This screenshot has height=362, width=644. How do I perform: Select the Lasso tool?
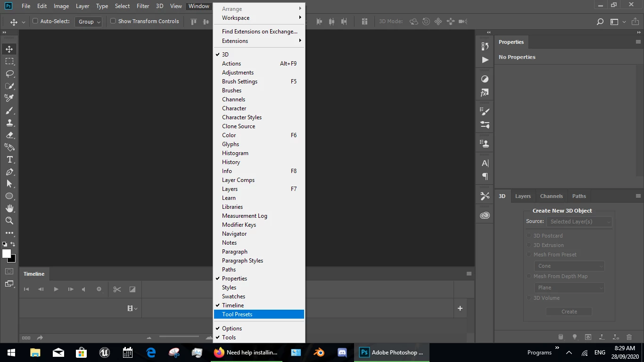tap(9, 74)
